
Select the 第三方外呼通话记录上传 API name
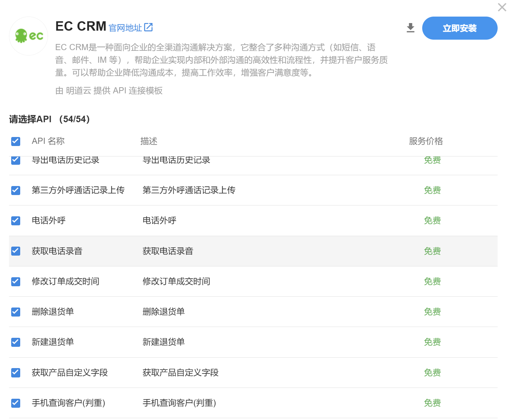(78, 190)
